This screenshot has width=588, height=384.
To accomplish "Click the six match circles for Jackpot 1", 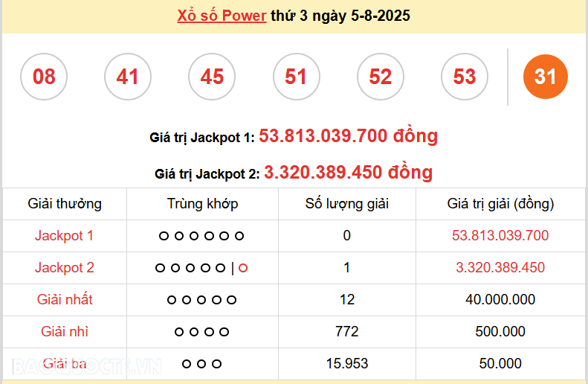I will pyautogui.click(x=201, y=236).
